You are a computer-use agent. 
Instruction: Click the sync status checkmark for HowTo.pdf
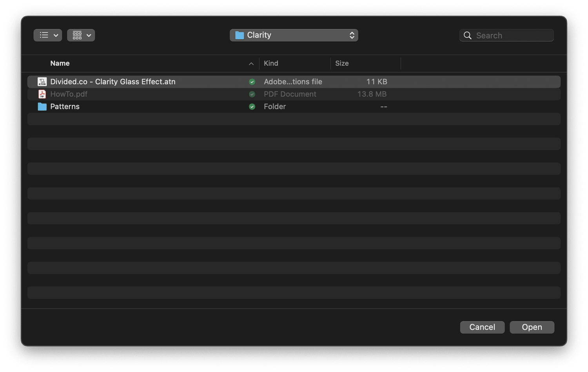click(252, 94)
